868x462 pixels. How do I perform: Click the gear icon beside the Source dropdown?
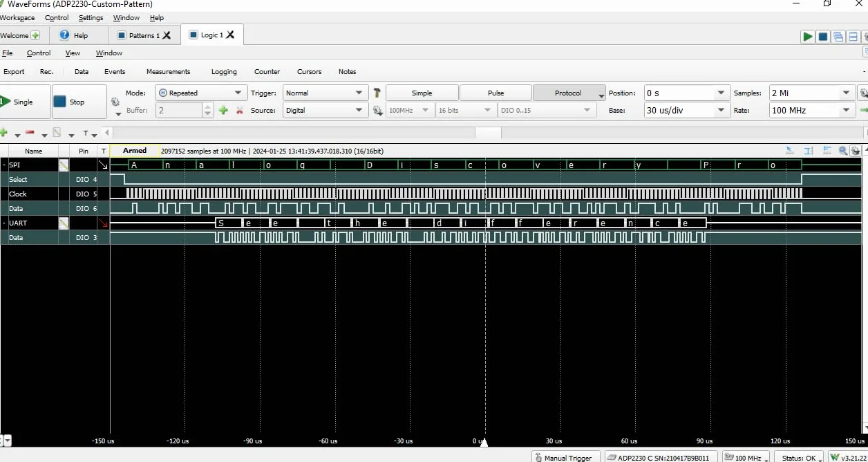[377, 110]
